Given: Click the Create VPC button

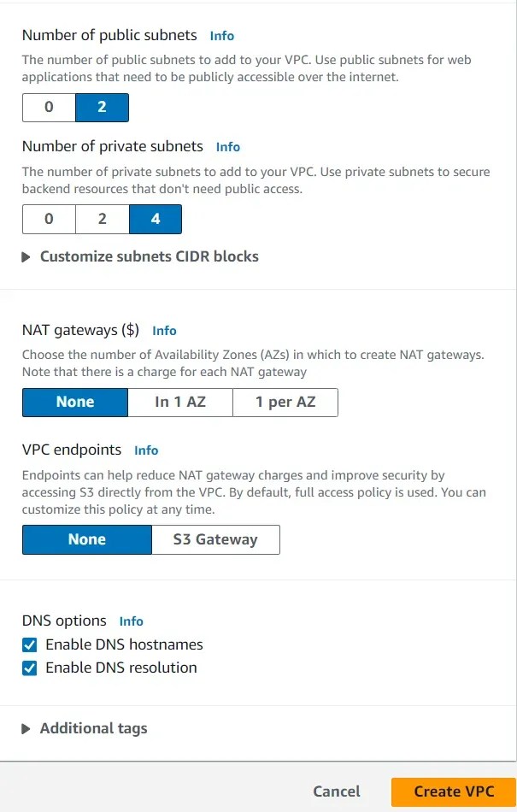Looking at the screenshot, I should (x=453, y=791).
